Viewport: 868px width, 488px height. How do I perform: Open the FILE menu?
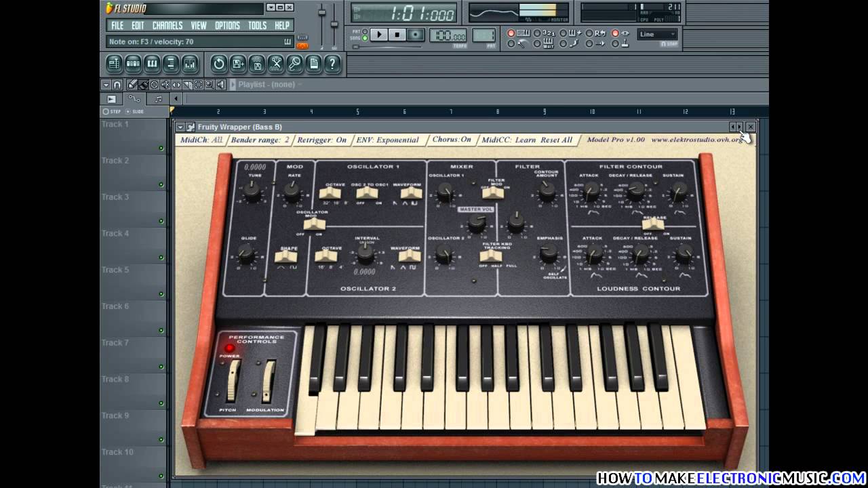click(117, 26)
